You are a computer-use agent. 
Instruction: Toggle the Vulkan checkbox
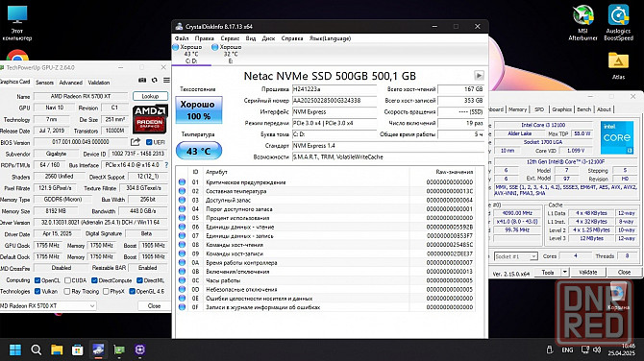click(37, 291)
